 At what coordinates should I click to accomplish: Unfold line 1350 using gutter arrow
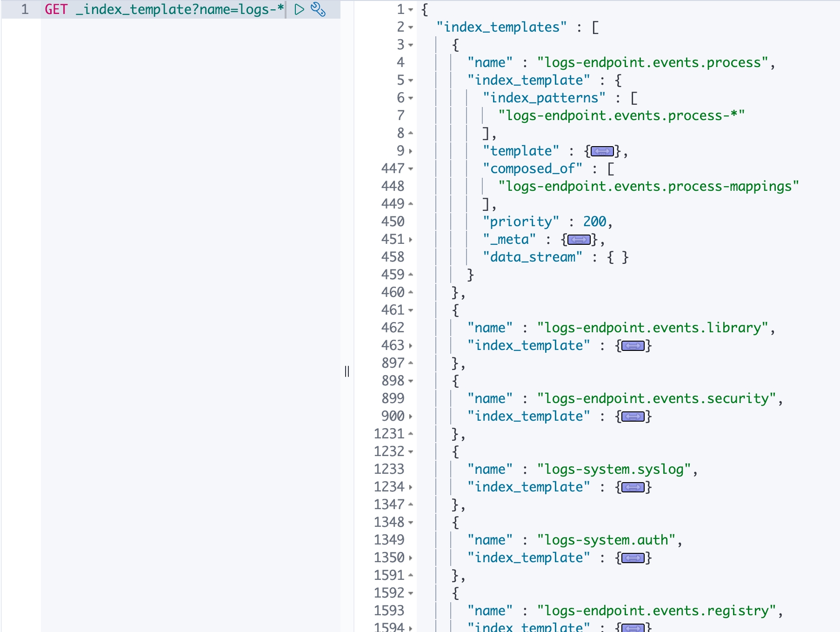coord(411,558)
